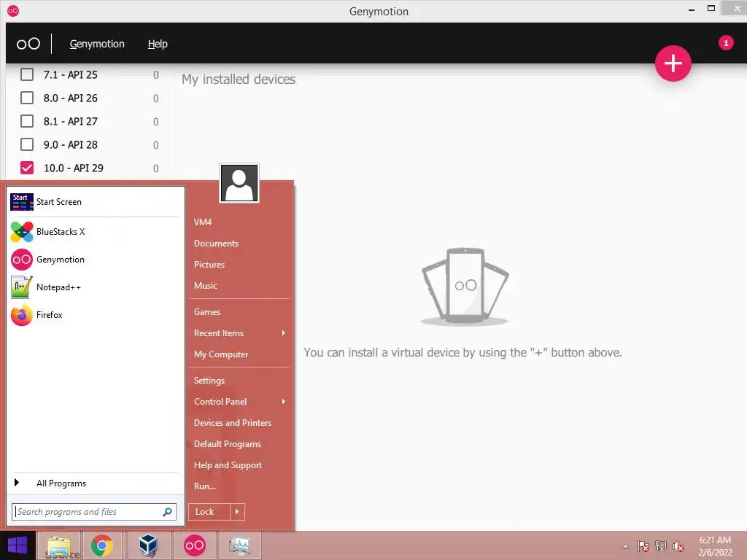
Task: Check the 7.1 - API 25 checkbox
Action: pos(27,75)
